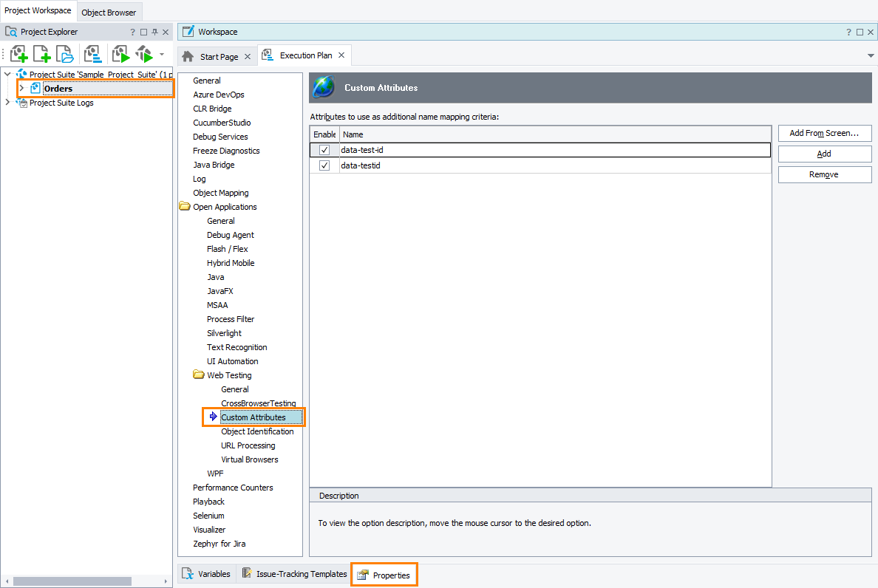The width and height of the screenshot is (878, 588).
Task: Uncheck the Enable box for data-test-id
Action: (x=324, y=149)
